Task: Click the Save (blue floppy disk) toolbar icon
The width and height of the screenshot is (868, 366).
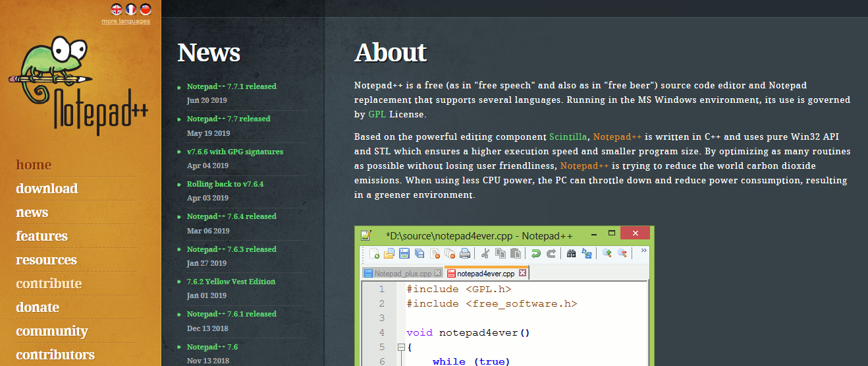Action: (404, 253)
